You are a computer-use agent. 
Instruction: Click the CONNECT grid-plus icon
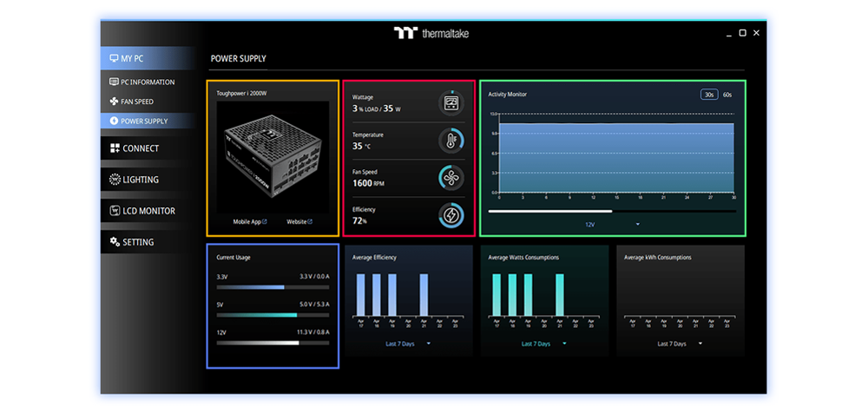click(x=115, y=148)
